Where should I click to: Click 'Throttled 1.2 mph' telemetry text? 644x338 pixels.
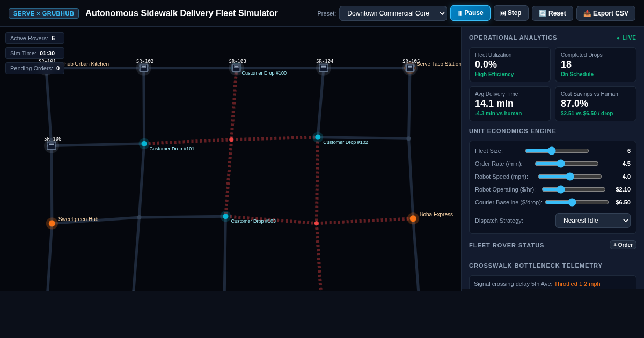(x=577, y=284)
